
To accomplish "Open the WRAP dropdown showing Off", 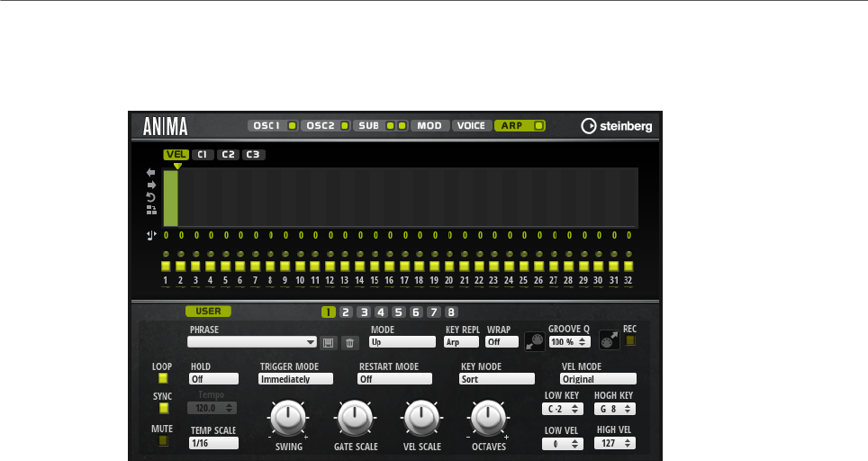I will pos(502,342).
